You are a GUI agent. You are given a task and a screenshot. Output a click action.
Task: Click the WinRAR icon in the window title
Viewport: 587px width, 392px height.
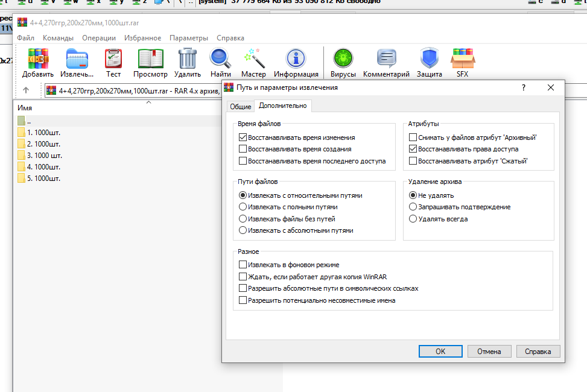pos(22,22)
